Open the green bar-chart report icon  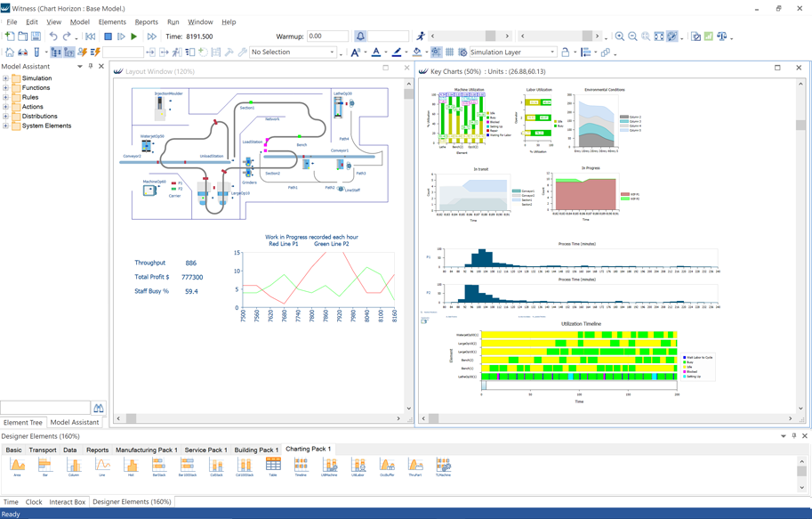point(709,36)
